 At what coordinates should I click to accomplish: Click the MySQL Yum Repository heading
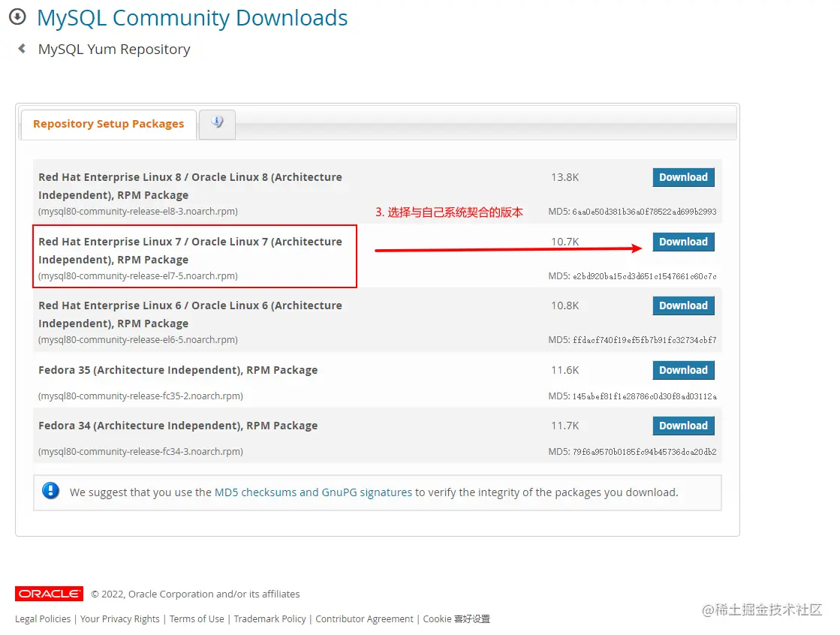tap(114, 50)
